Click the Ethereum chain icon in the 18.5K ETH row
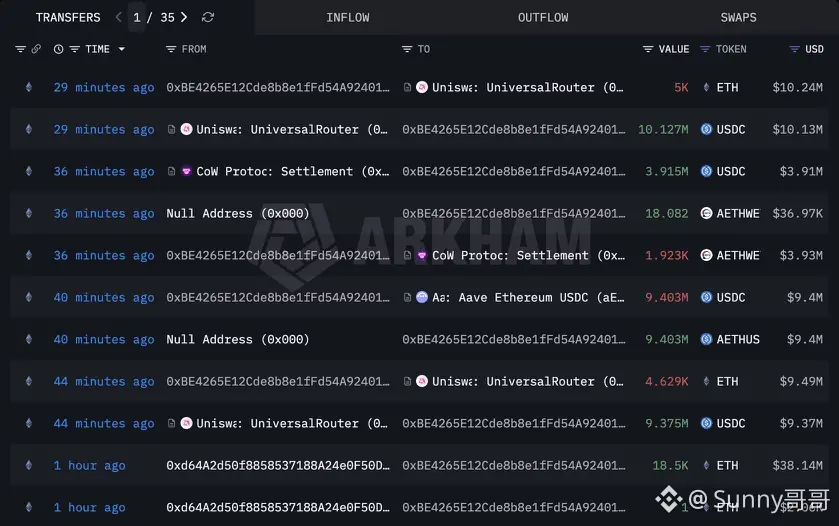Image resolution: width=839 pixels, height=526 pixels. (29, 466)
